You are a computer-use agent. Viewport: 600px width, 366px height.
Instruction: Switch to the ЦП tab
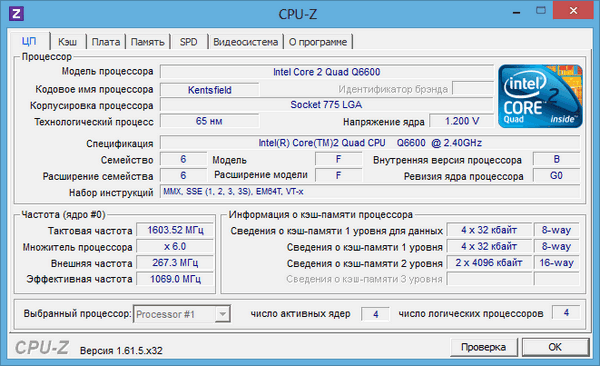tap(29, 41)
